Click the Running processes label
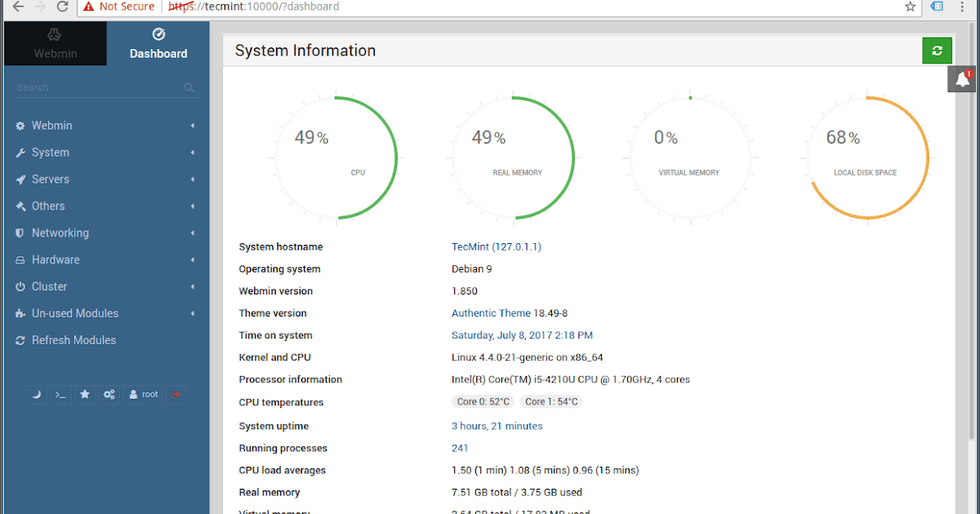The image size is (980, 514). pyautogui.click(x=283, y=448)
